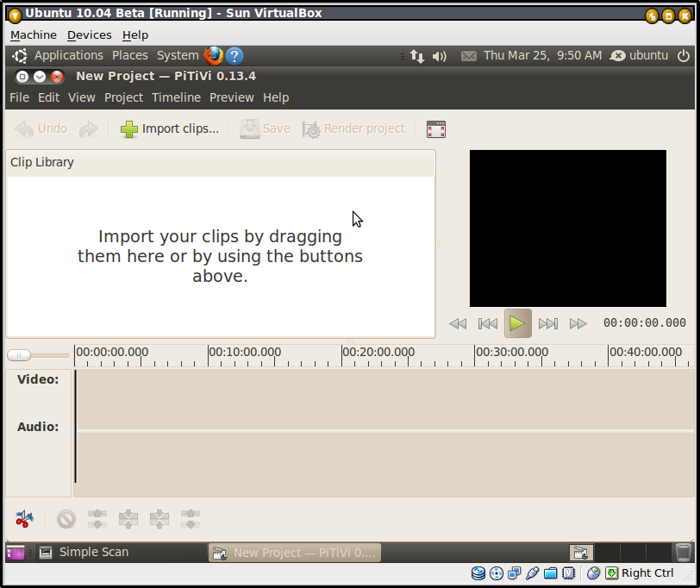
Task: Open PiTiVi File menu
Action: tap(20, 97)
